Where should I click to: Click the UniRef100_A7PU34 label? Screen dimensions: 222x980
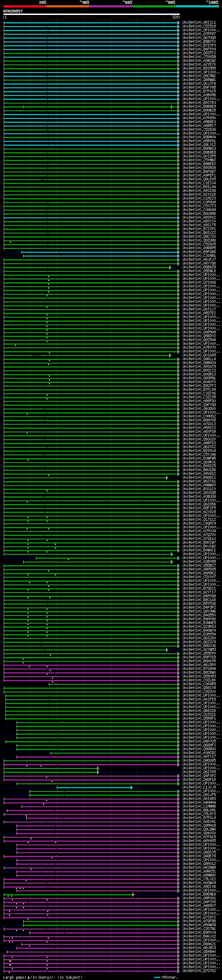pos(199,531)
